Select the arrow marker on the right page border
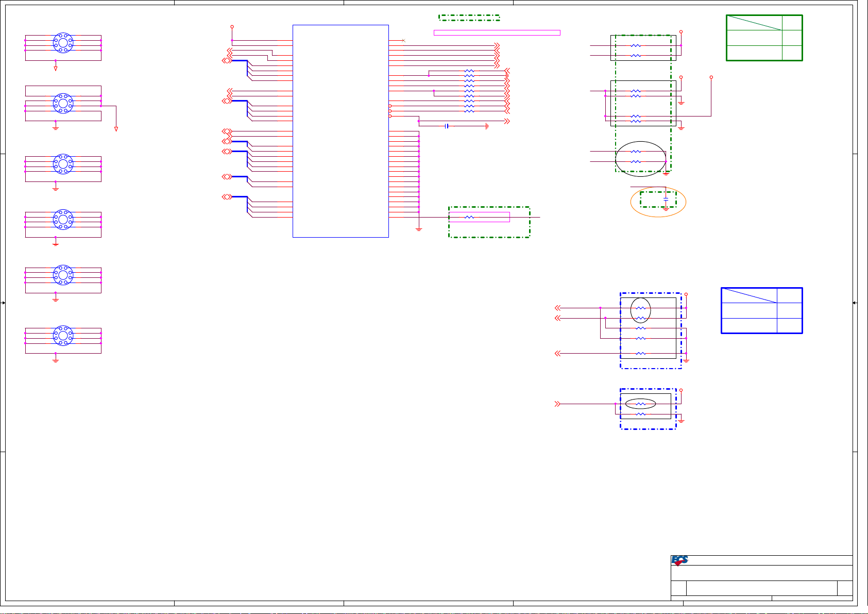The height and width of the screenshot is (614, 868). [855, 303]
